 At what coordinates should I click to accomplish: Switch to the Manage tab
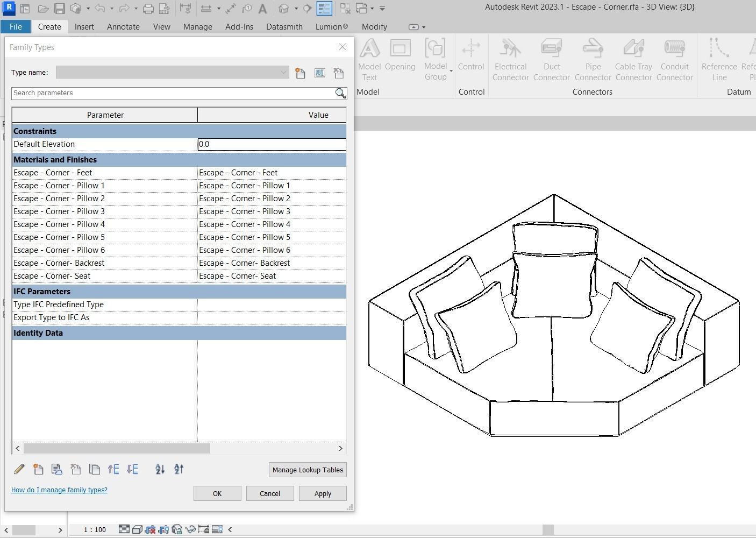pyautogui.click(x=197, y=27)
